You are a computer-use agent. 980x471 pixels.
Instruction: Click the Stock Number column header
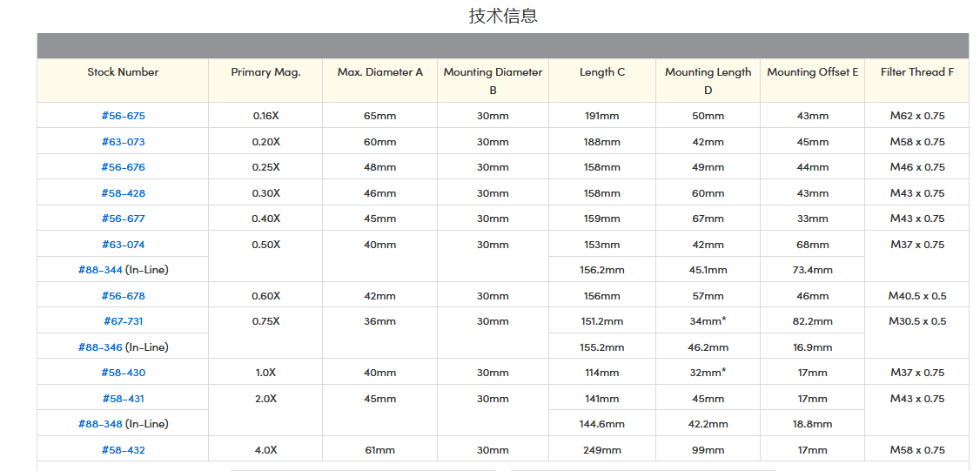tap(123, 72)
